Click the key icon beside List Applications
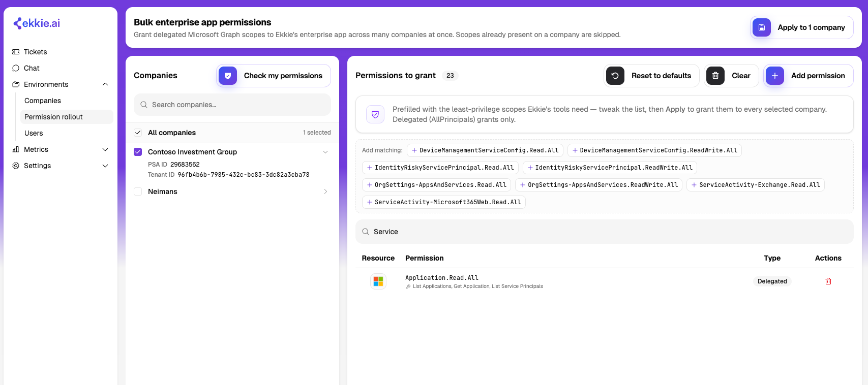 tap(408, 286)
